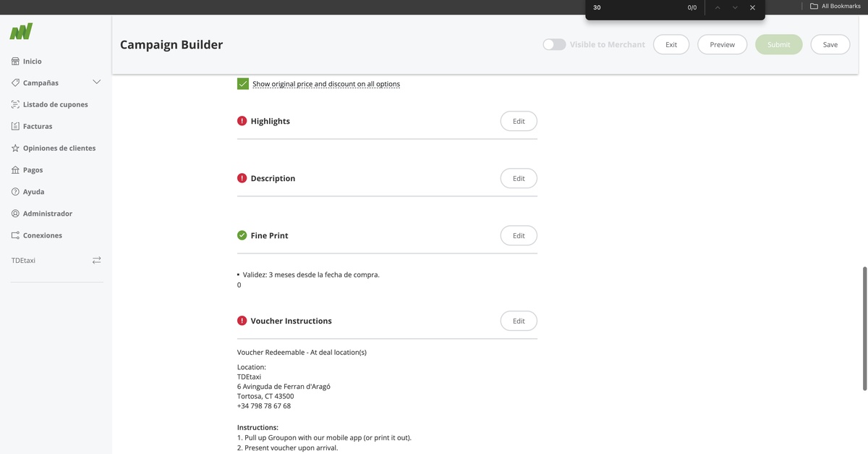Viewport: 868px width, 454px height.
Task: Open Administrador in the sidebar
Action: tap(48, 214)
